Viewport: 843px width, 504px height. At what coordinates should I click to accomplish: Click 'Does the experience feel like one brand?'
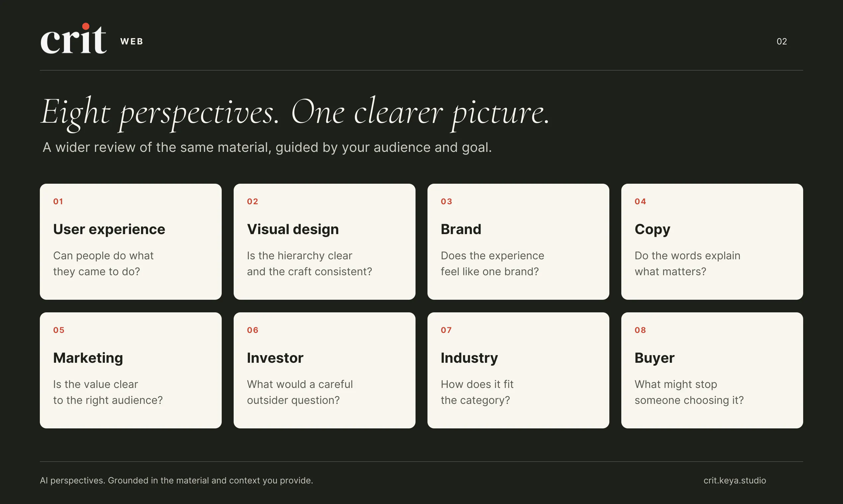point(492,264)
